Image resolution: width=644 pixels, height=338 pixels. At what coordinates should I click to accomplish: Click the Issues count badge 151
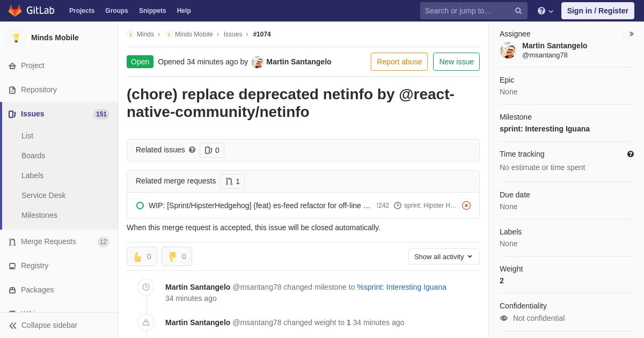pos(101,114)
